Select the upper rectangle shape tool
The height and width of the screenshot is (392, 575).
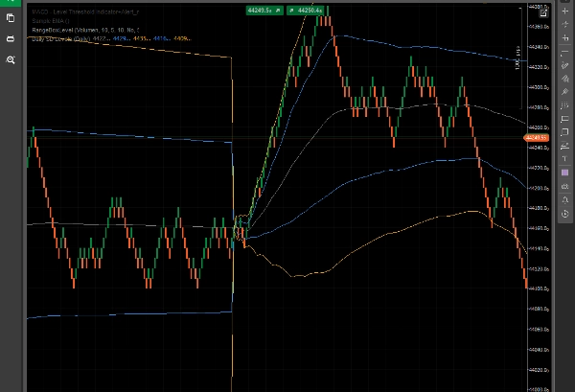565,119
